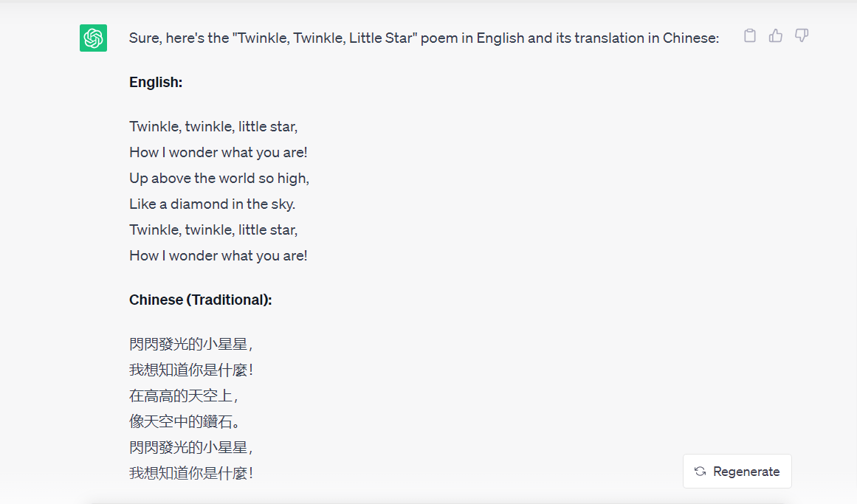The height and width of the screenshot is (504, 857).
Task: Click the green ChatGPT avatar logo
Action: (x=94, y=38)
